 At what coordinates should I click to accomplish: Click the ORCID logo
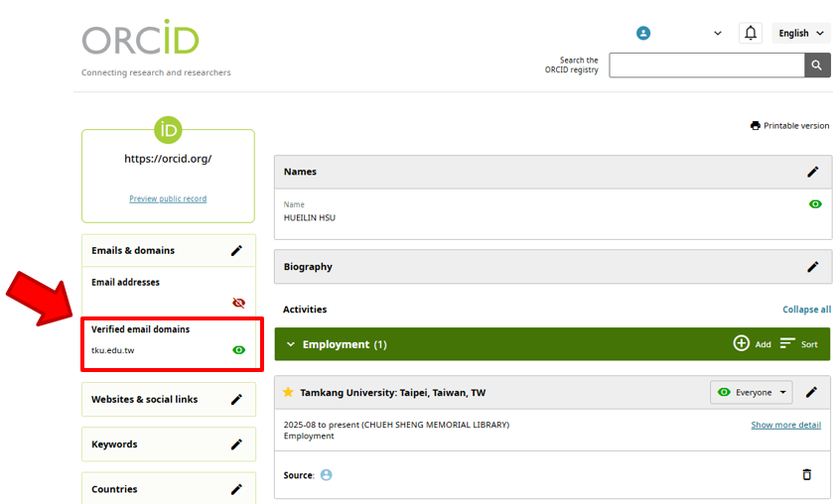coord(140,38)
